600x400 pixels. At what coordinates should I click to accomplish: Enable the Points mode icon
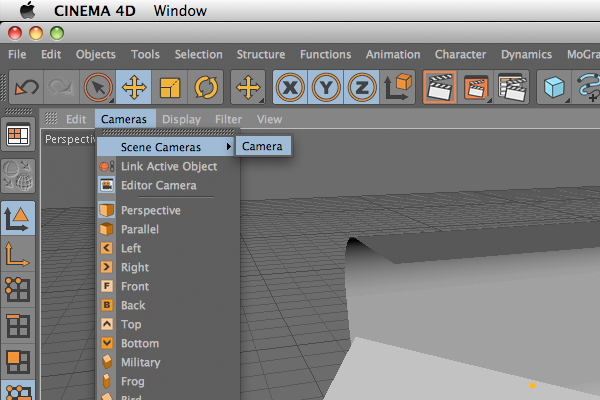point(18,290)
